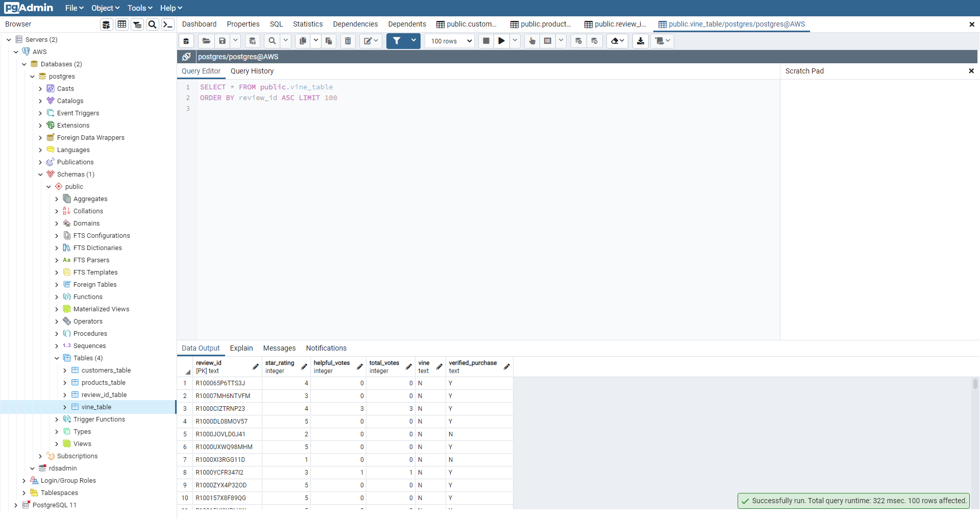Open the Tools menu
The width and height of the screenshot is (980, 519).
click(x=140, y=8)
